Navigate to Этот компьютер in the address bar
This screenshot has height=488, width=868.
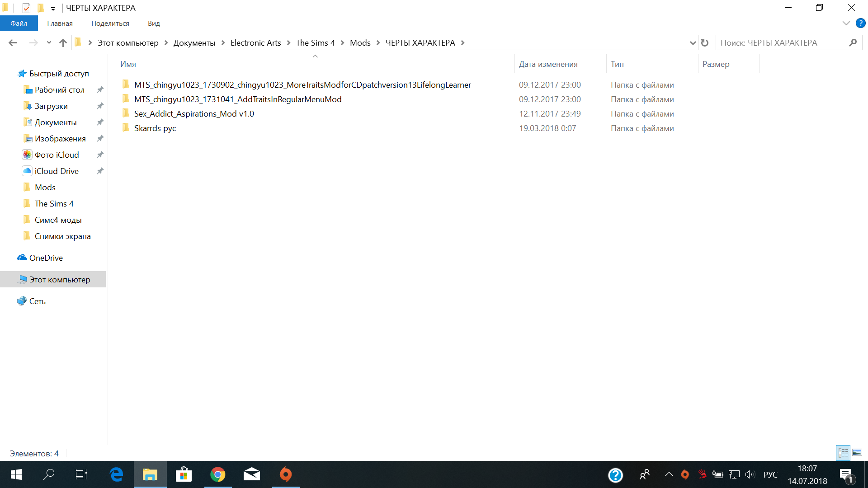pyautogui.click(x=128, y=43)
